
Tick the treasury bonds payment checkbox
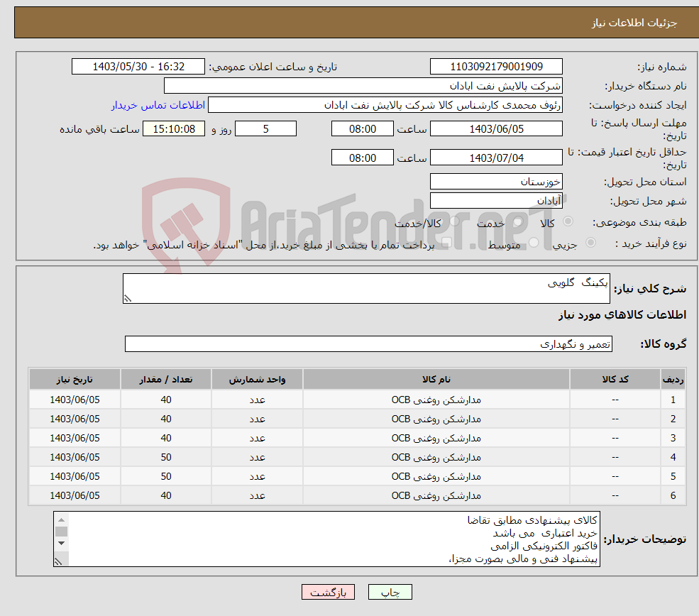click(x=446, y=243)
